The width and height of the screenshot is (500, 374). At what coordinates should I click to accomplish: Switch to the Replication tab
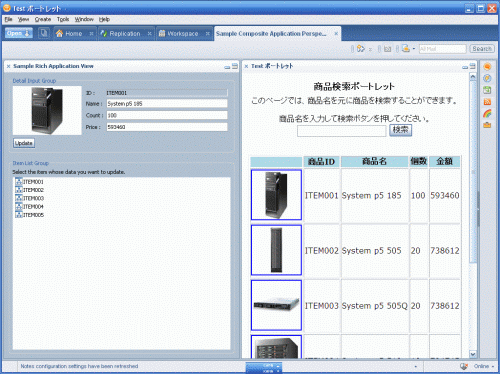126,33
